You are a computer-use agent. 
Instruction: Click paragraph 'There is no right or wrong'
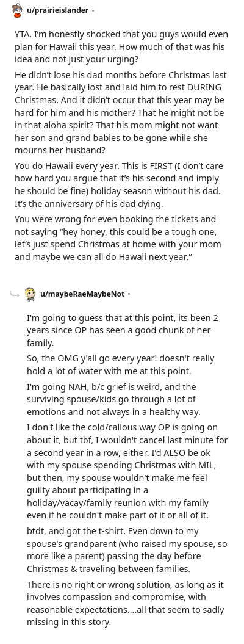click(126, 603)
